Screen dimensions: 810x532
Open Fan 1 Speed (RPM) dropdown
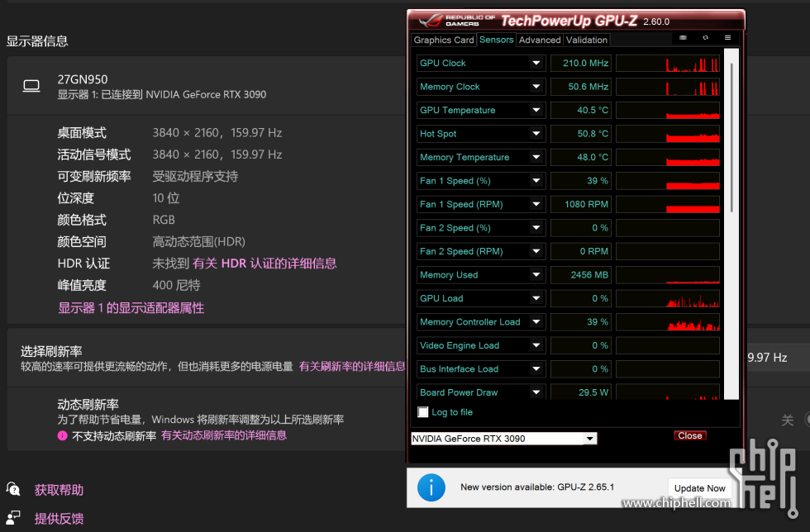point(536,204)
